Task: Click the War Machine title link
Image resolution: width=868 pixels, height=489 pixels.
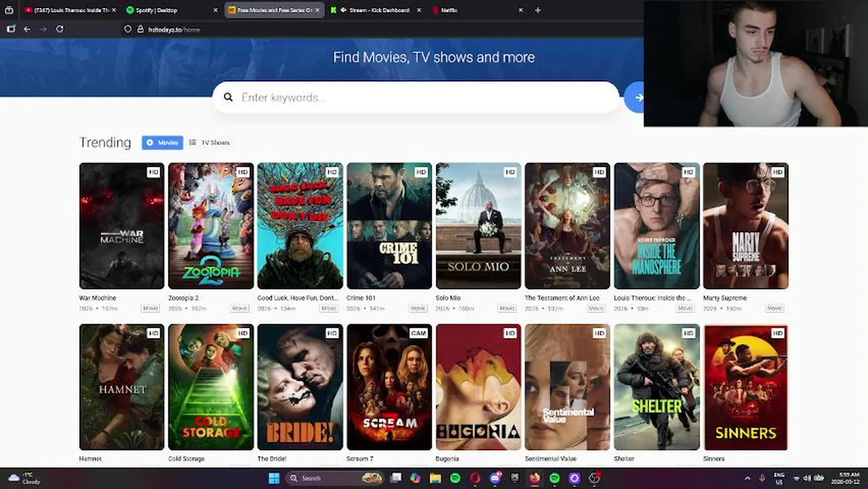Action: [98, 298]
